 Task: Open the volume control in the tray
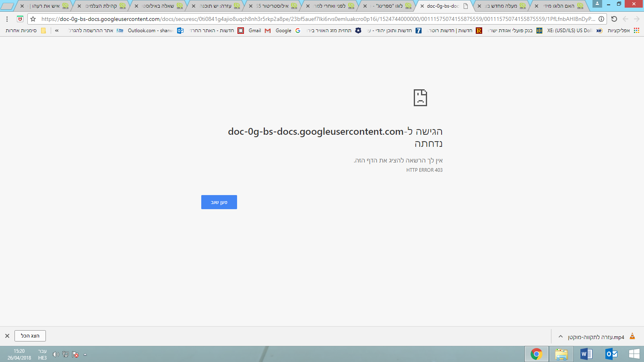56,354
